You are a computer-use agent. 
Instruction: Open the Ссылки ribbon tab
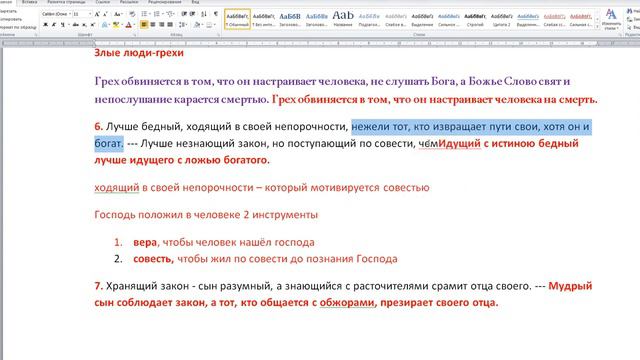(x=102, y=2)
